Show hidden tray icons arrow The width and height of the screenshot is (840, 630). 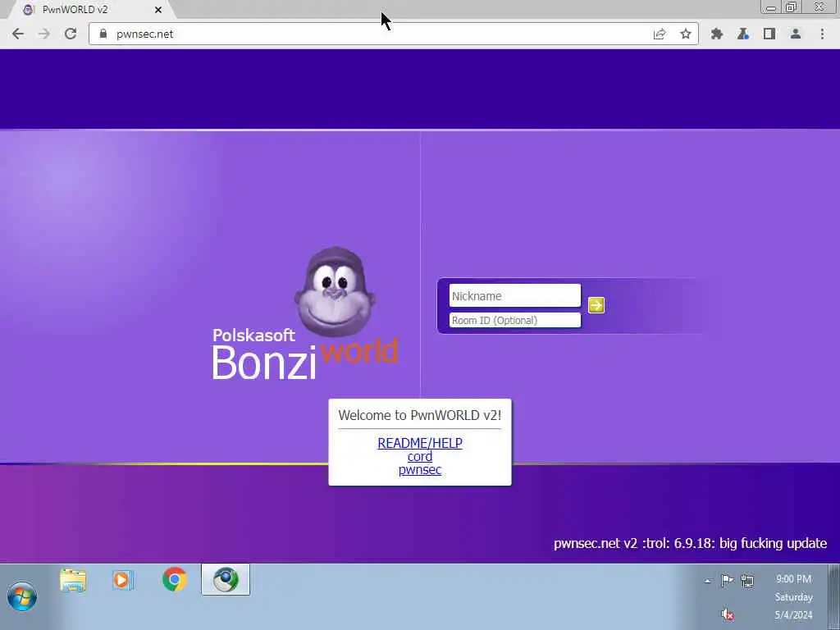coord(708,581)
